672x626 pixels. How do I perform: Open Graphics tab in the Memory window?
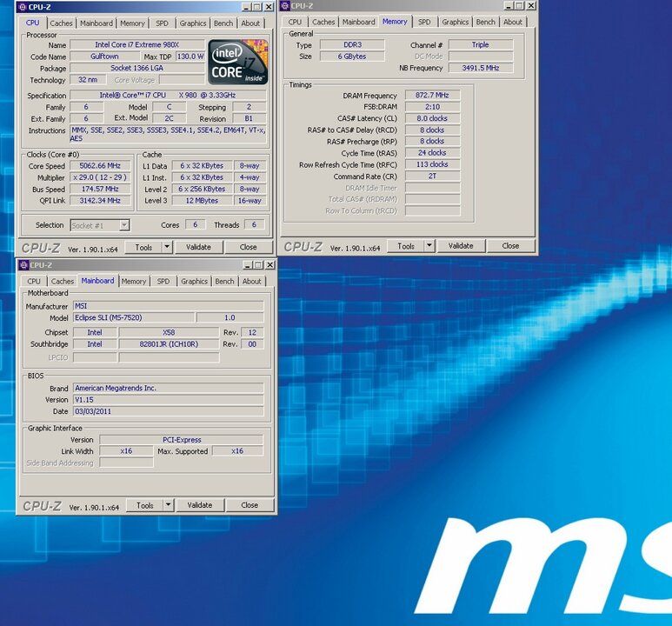pyautogui.click(x=456, y=22)
